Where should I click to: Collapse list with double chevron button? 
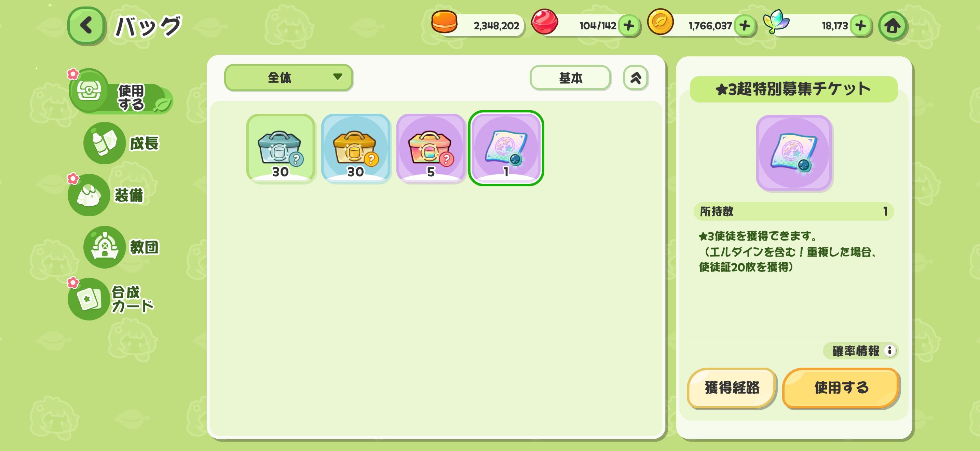[x=635, y=78]
